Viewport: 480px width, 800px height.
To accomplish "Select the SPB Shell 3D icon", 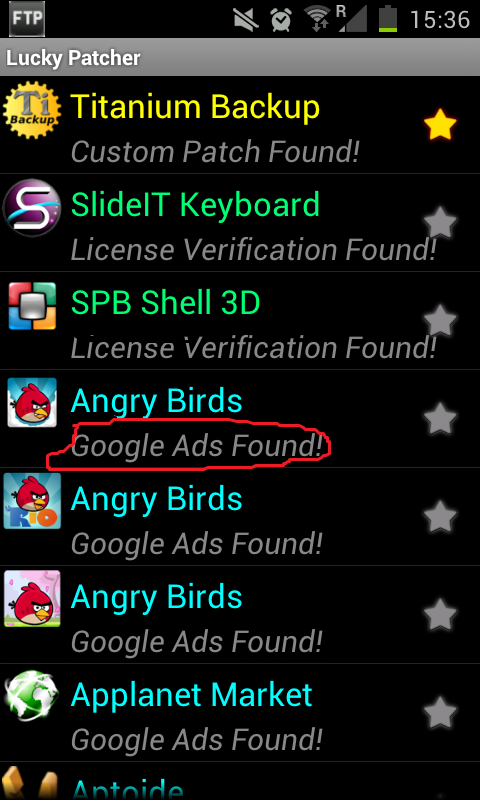I will pos(32,306).
